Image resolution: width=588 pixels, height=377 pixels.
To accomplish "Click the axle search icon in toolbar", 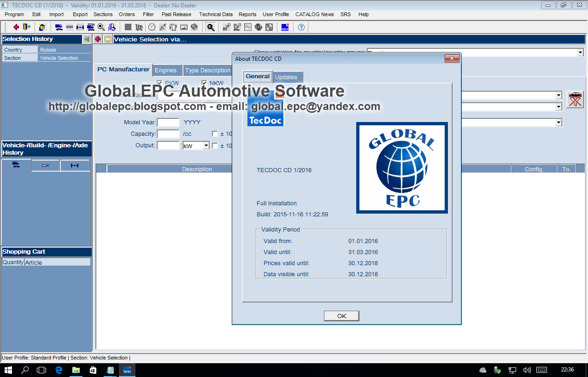I will point(80,27).
